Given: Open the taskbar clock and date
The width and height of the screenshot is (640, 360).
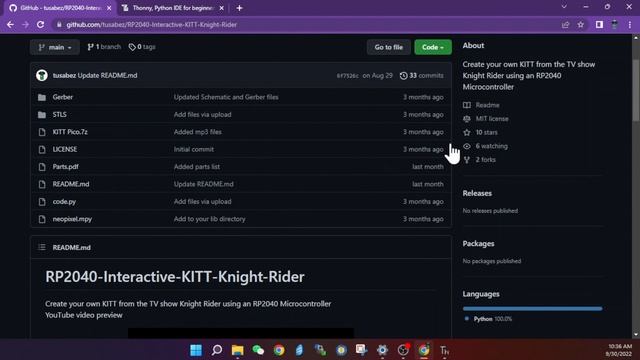Looking at the screenshot, I should pyautogui.click(x=619, y=350).
